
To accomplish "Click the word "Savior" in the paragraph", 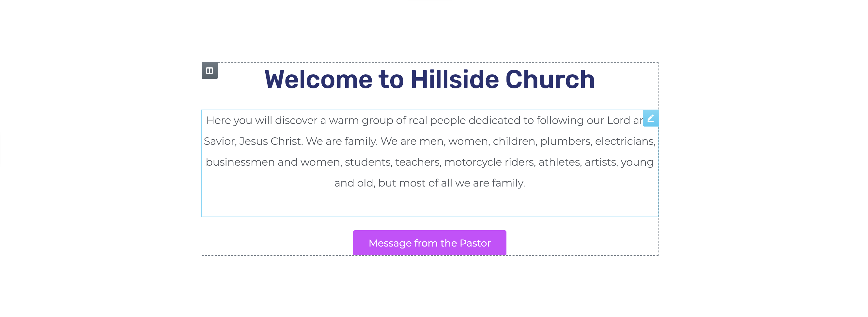I will tap(220, 141).
